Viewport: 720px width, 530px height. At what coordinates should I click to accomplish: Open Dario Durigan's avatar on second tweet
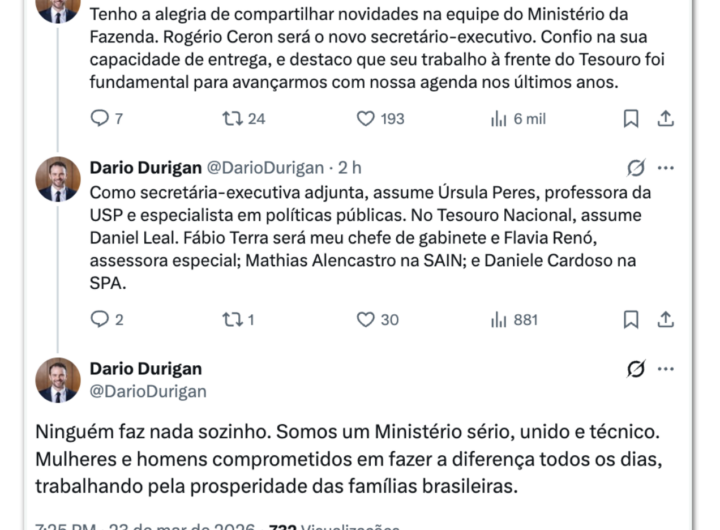(58, 179)
